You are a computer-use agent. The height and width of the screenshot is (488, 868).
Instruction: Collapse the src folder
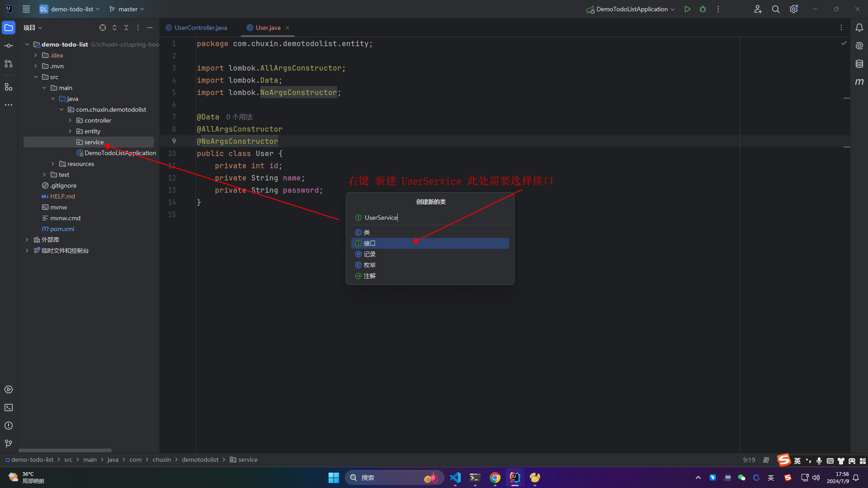pos(36,77)
